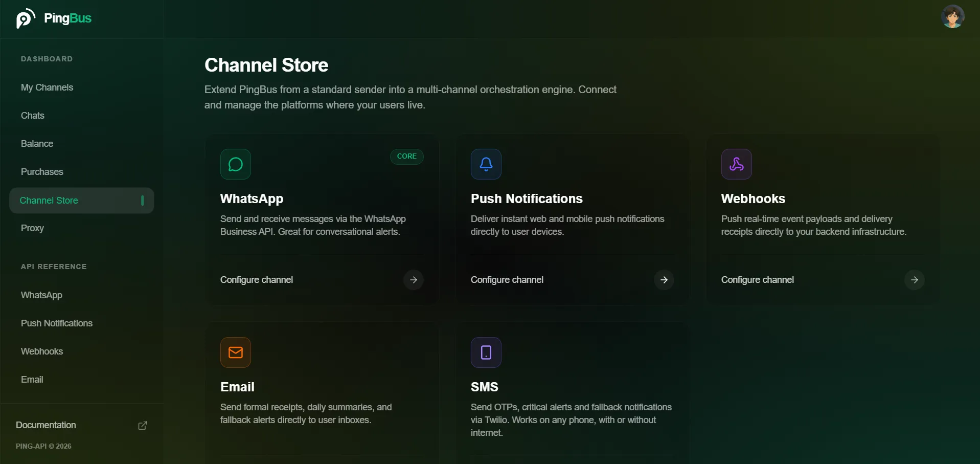This screenshot has height=464, width=980.
Task: Click the SMS phone icon
Action: (486, 352)
